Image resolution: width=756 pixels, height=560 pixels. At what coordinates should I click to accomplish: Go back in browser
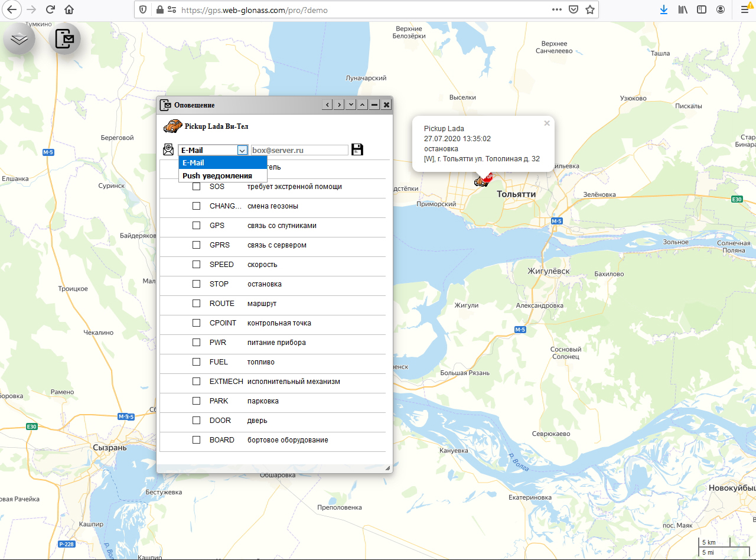[12, 9]
